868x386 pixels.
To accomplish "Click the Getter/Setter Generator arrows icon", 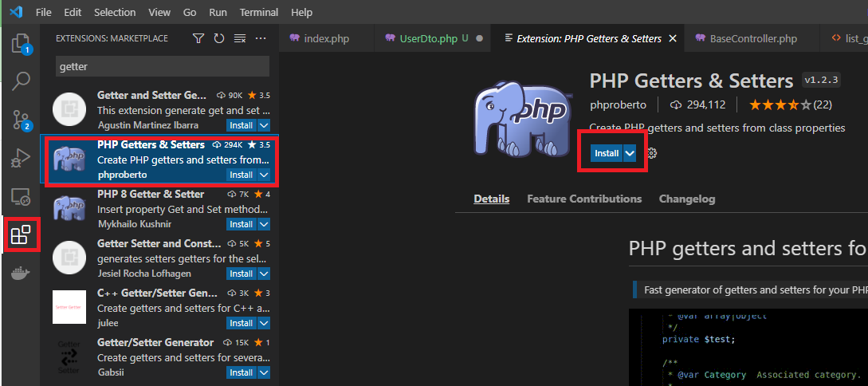I will coord(69,356).
